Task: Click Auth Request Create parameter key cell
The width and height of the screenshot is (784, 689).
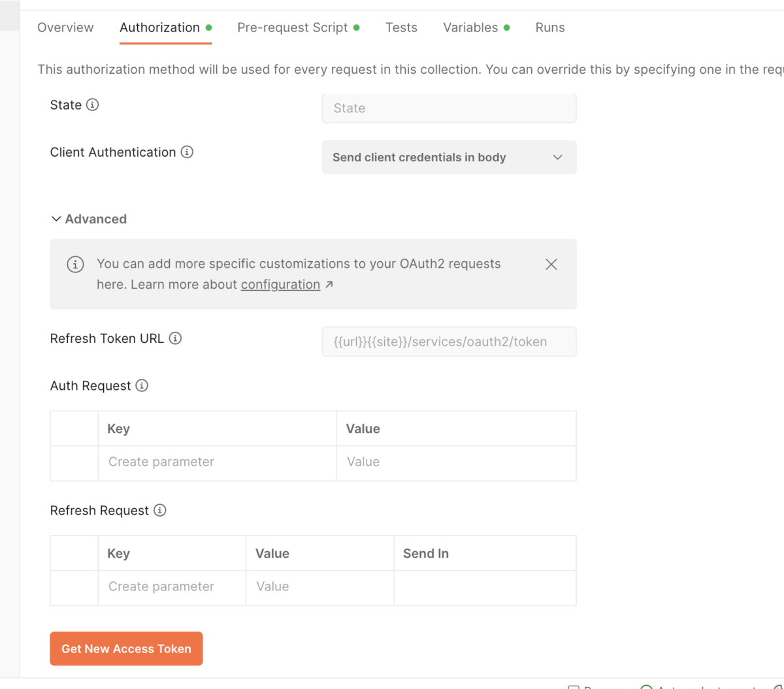Action: point(217,462)
